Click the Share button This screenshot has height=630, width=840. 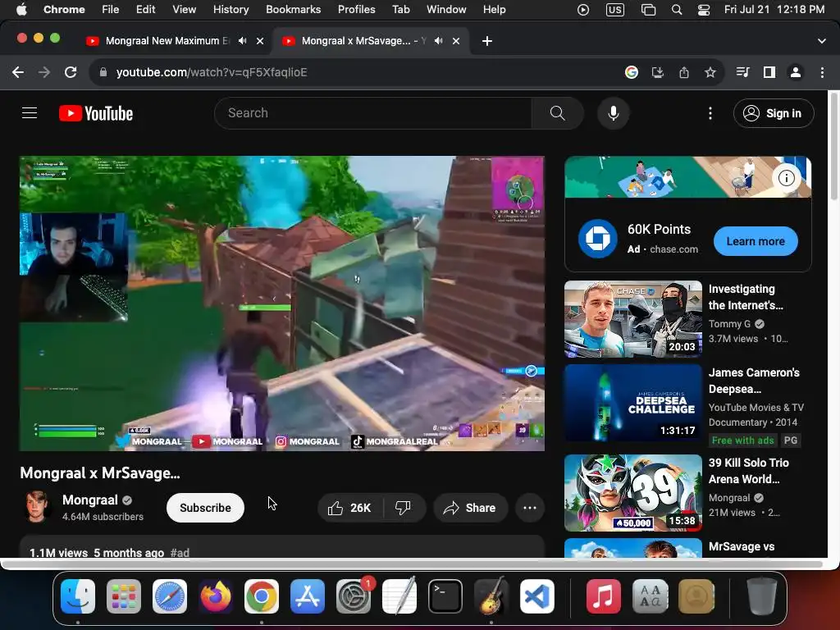click(470, 508)
